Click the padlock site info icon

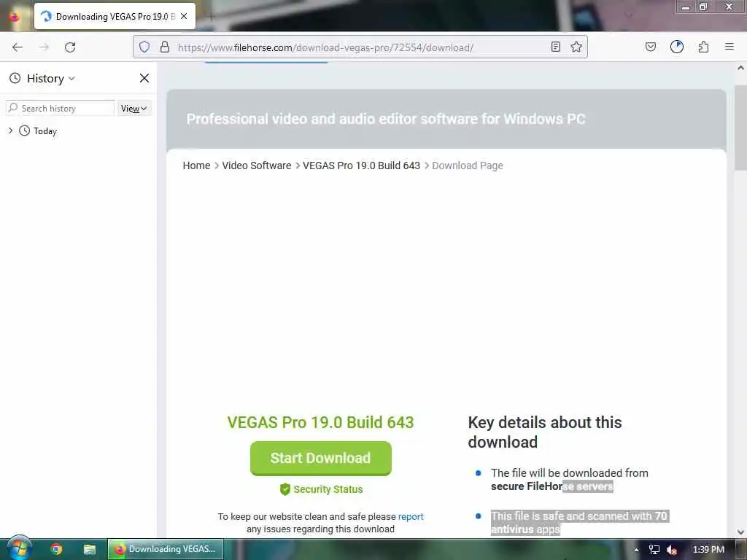coord(165,47)
